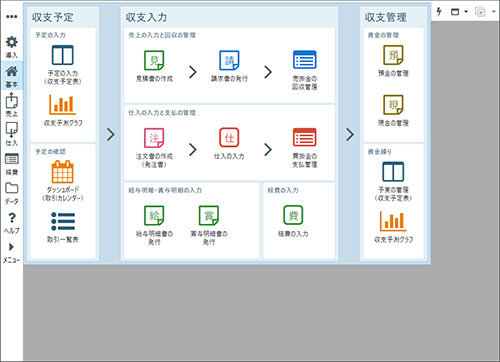The image size is (500, 362).
Task: Open 収支予測グラフ icon under 収支管理
Action: [393, 227]
